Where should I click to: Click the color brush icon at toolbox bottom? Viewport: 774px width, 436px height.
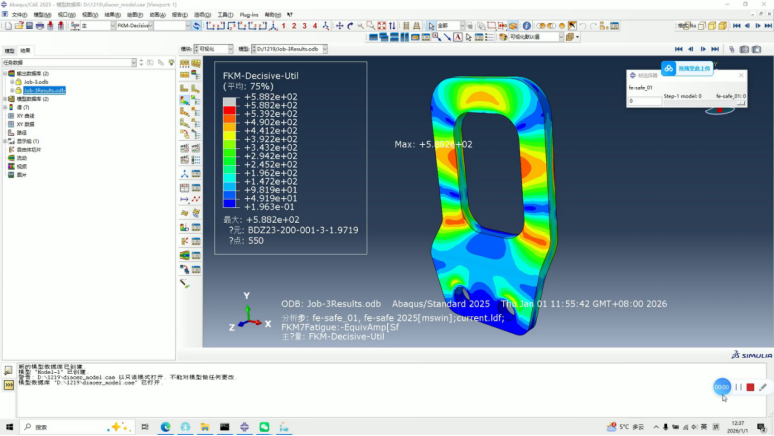point(185,283)
